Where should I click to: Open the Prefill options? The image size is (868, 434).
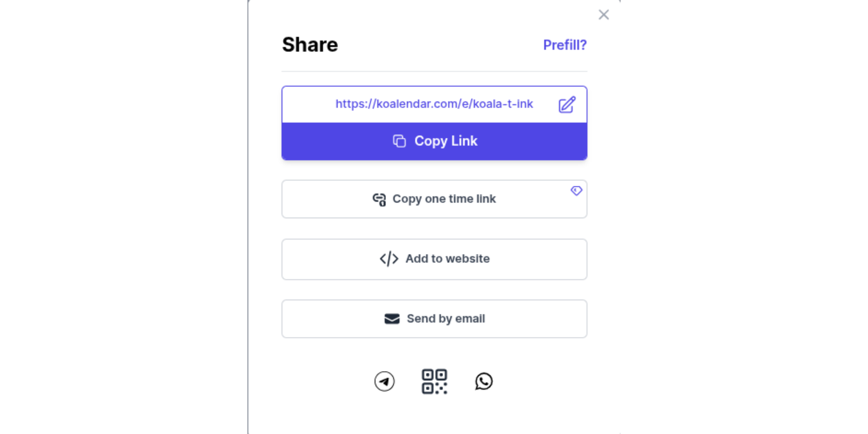click(x=564, y=44)
